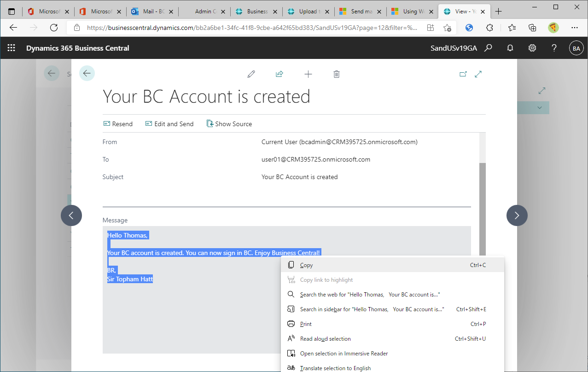588x372 pixels.
Task: Click the Resend action
Action: 118,123
